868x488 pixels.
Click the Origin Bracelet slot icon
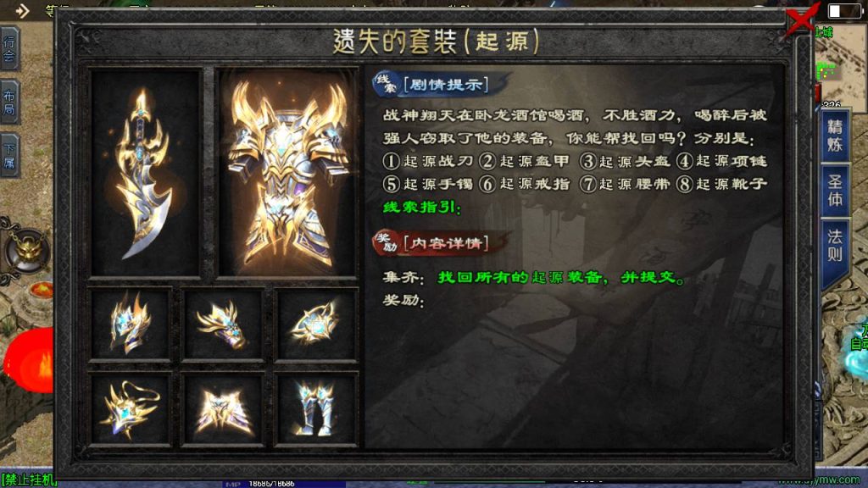click(223, 324)
